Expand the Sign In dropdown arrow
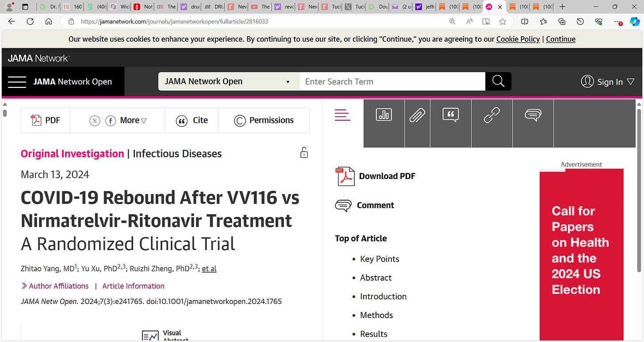 (631, 82)
